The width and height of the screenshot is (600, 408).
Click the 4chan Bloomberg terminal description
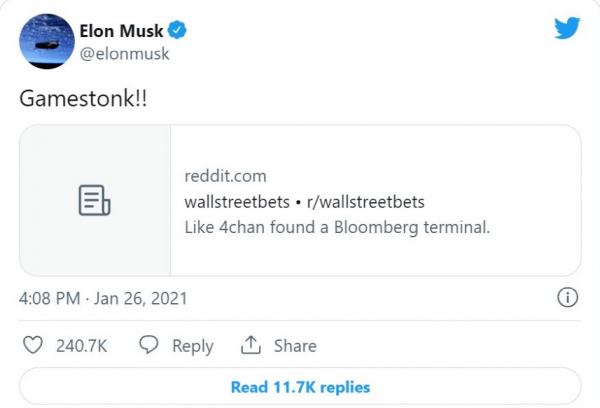337,227
